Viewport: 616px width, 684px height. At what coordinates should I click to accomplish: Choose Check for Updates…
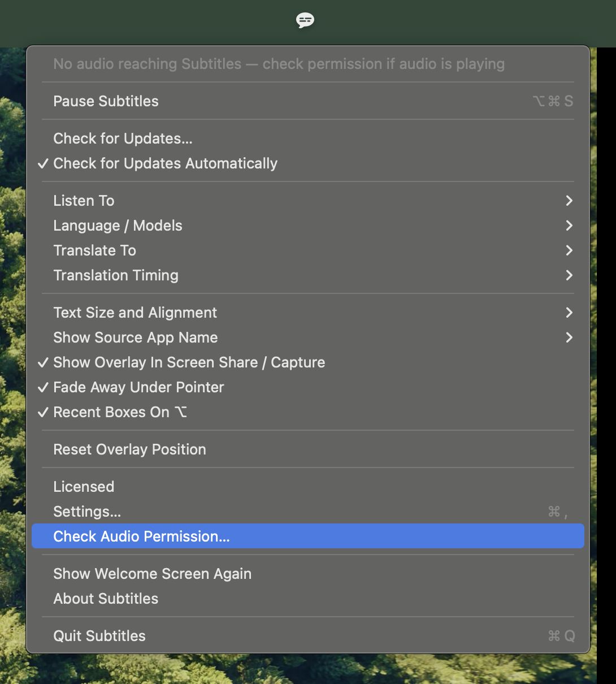point(308,138)
